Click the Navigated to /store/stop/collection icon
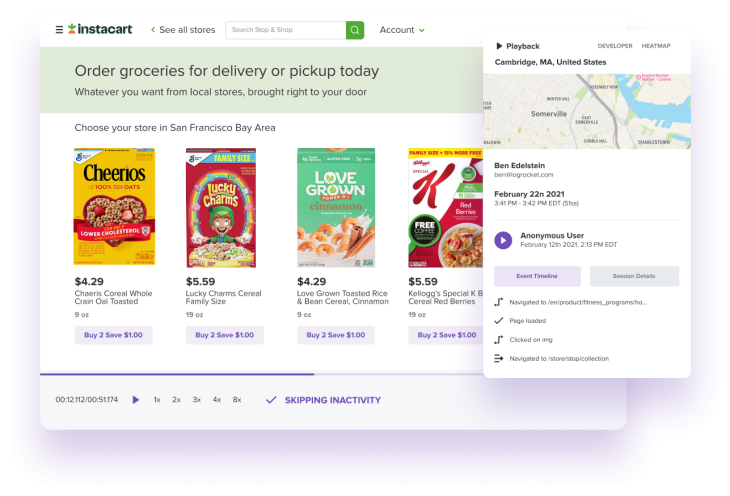This screenshot has height=496, width=730. click(x=499, y=358)
